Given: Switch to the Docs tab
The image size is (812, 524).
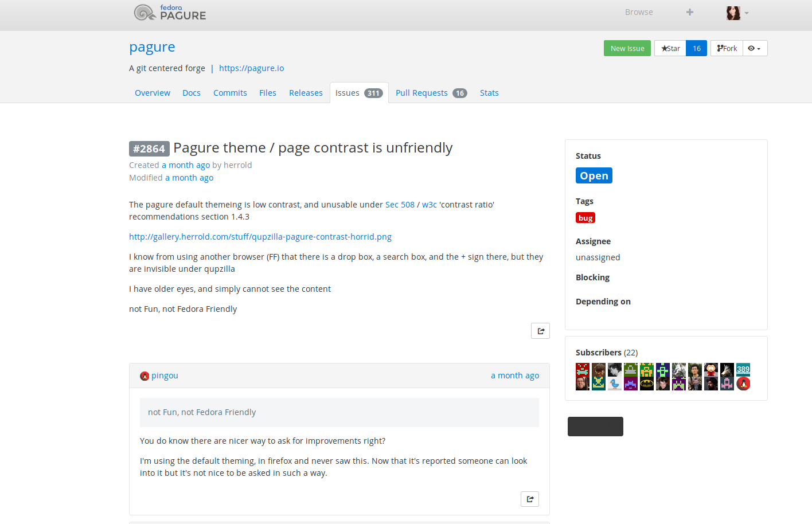Looking at the screenshot, I should [192, 93].
